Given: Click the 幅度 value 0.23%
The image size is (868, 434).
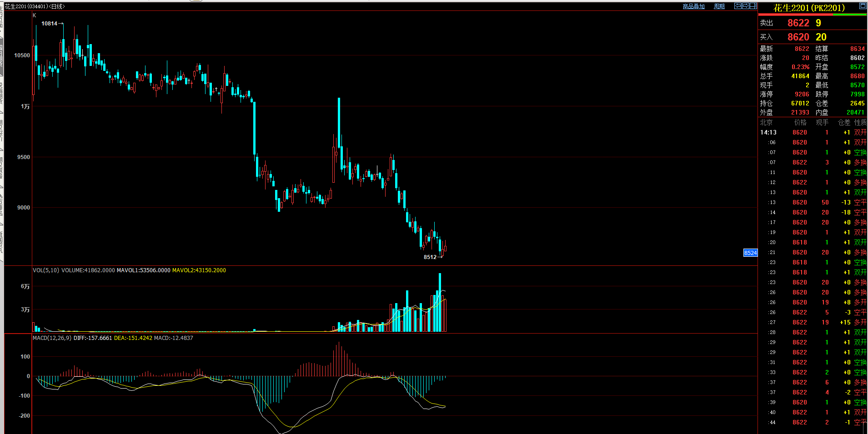Looking at the screenshot, I should pos(800,67).
